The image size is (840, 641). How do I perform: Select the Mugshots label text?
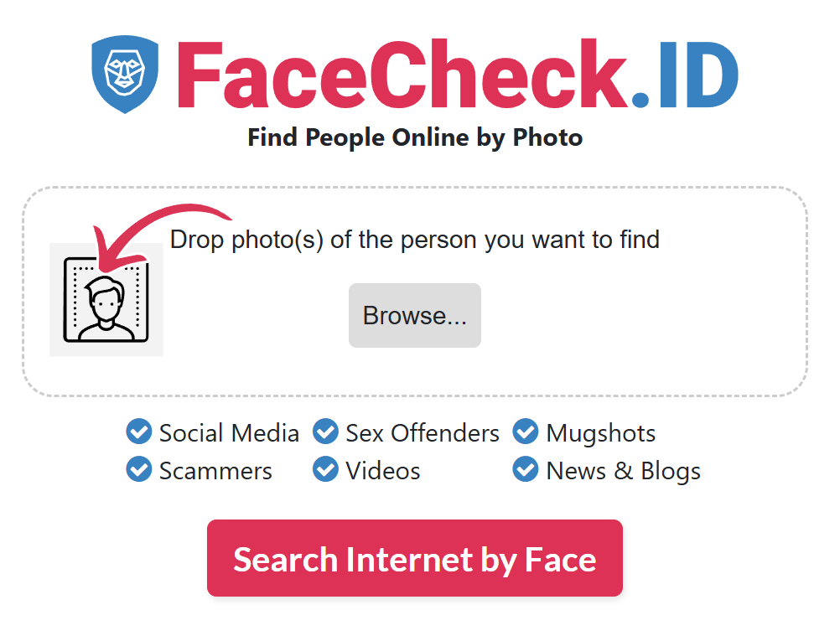click(x=600, y=434)
